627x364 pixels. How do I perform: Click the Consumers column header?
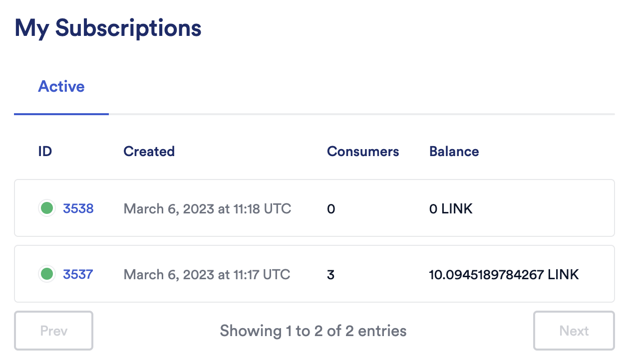tap(363, 152)
